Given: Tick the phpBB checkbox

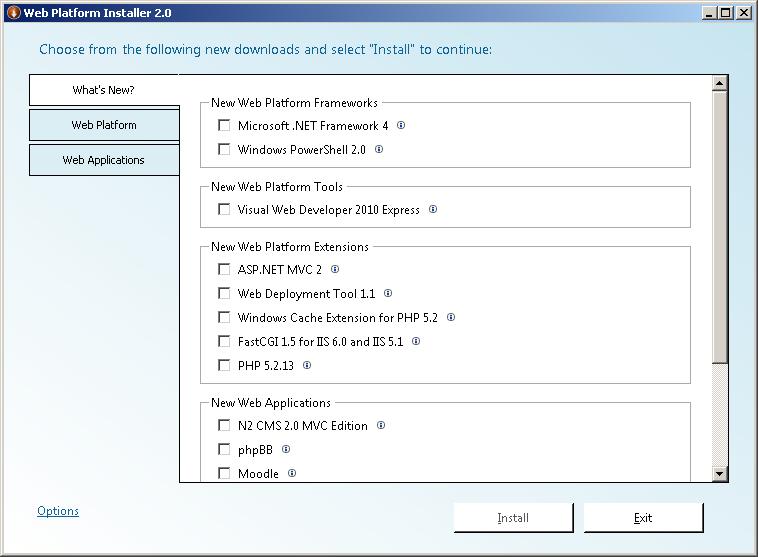Looking at the screenshot, I should point(224,450).
